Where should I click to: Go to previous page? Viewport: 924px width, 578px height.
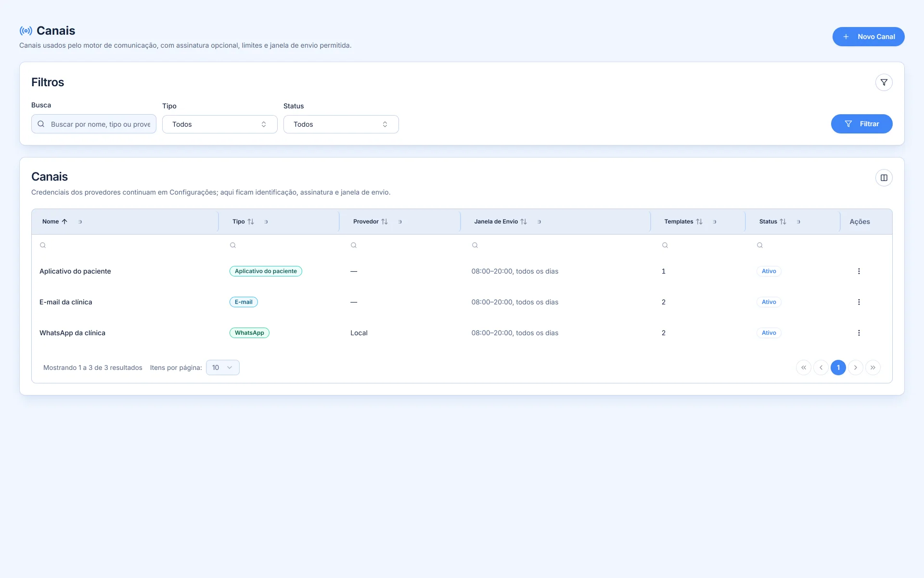click(821, 368)
